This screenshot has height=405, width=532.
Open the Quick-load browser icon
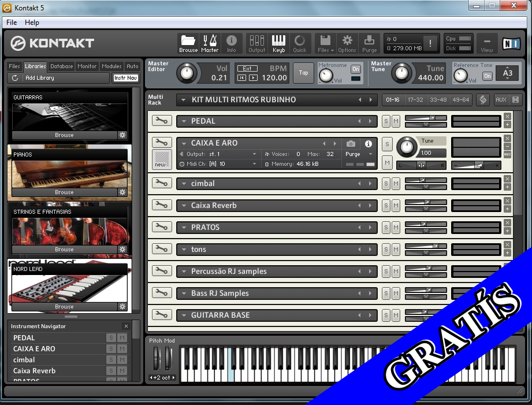300,44
